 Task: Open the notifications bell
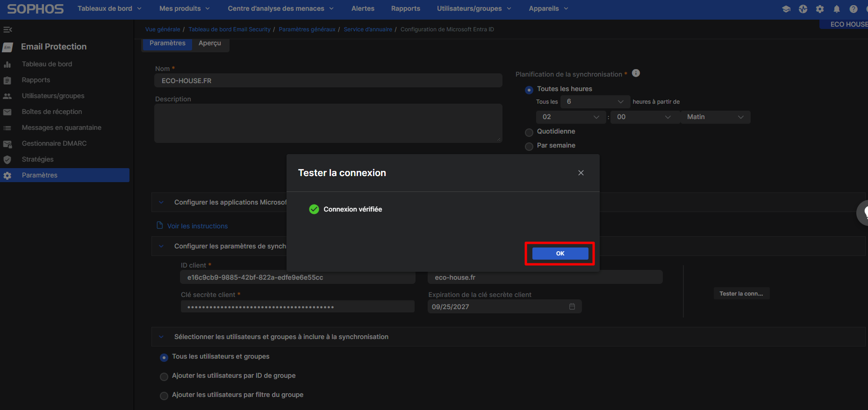837,9
